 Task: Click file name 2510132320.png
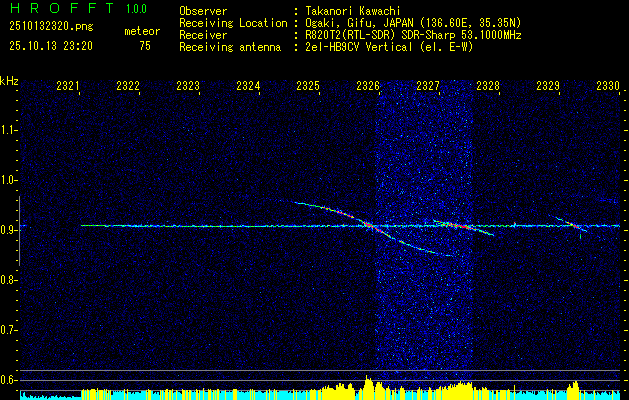(x=51, y=27)
